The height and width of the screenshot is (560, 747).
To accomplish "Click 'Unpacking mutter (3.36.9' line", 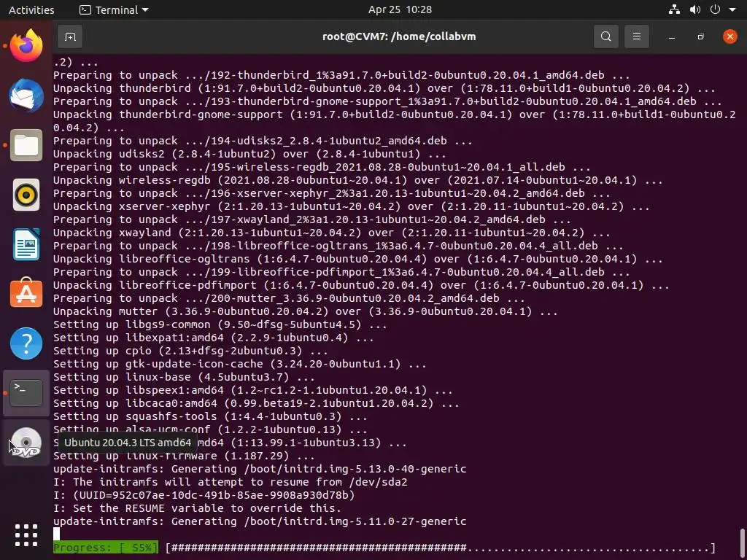I will click(x=306, y=311).
